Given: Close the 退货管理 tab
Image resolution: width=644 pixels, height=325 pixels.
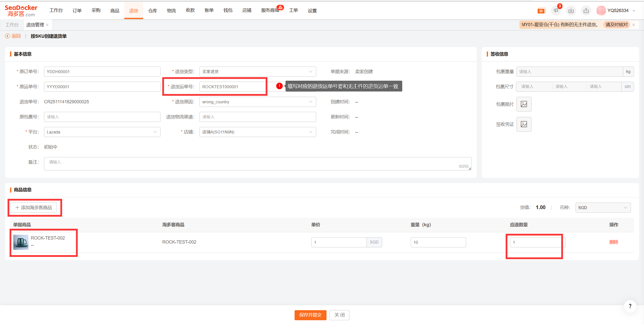Looking at the screenshot, I should [47, 25].
